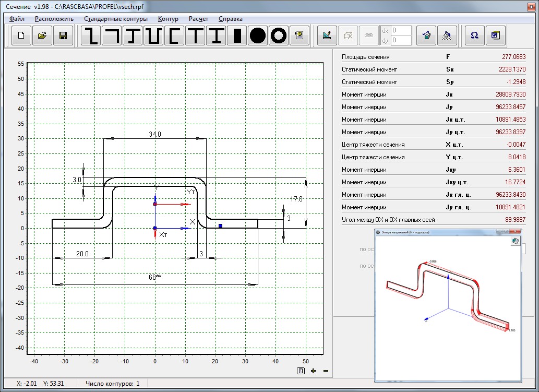Insert a solid circle contour
Image resolution: width=539 pixels, height=392 pixels.
pos(258,35)
